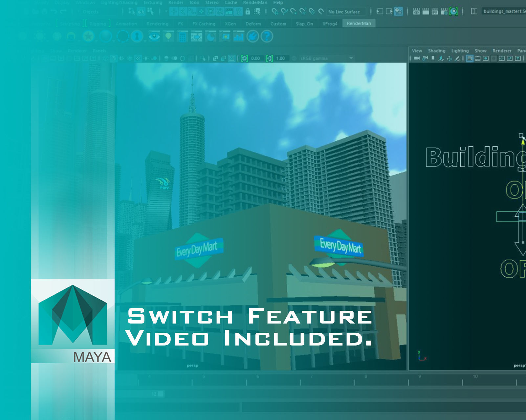
Task: Open the Shading menu in right panel
Action: pos(437,51)
